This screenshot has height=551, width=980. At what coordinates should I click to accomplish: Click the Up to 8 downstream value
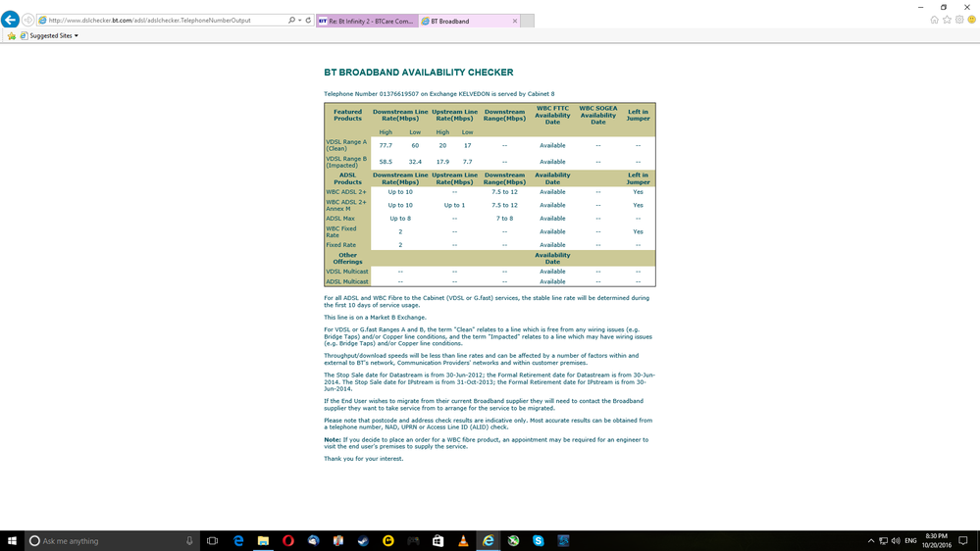pyautogui.click(x=400, y=219)
